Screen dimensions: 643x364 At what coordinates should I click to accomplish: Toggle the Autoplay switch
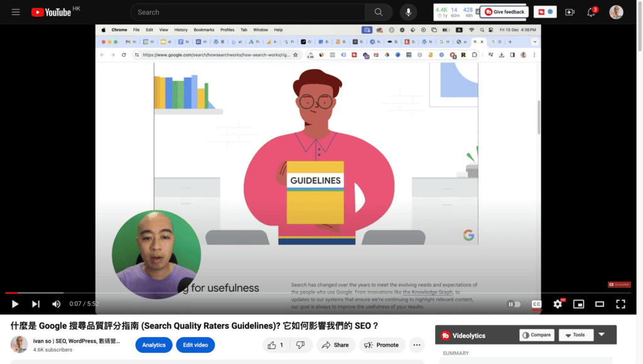514,304
